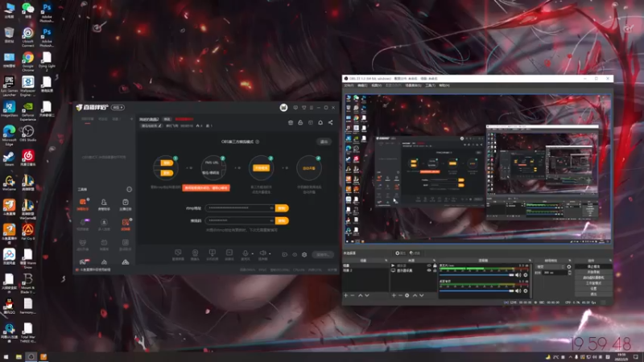644x362 pixels.
Task: Open Settings from the OBS controls panel
Action: click(x=593, y=289)
